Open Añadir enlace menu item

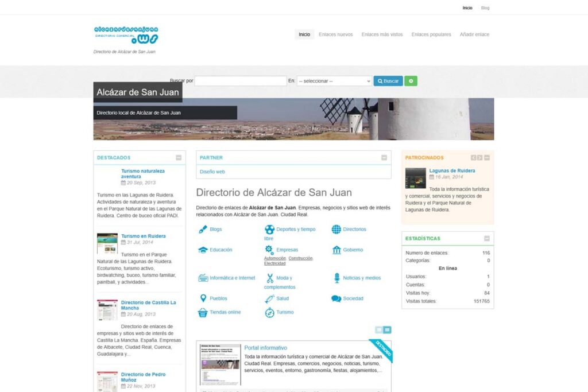[474, 34]
